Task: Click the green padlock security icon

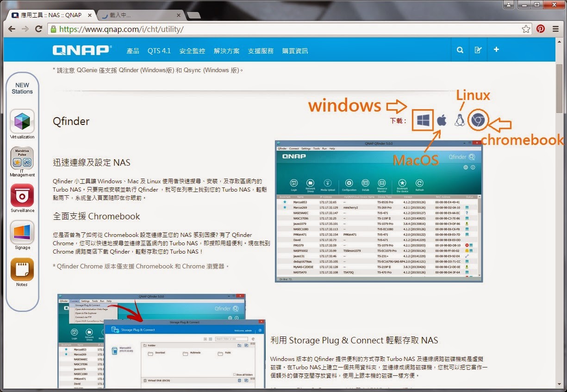Action: 53,29
